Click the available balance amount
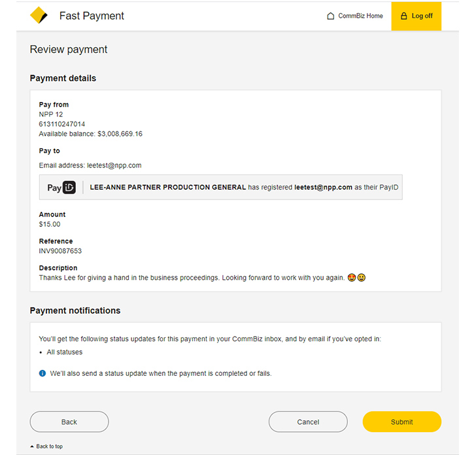This screenshot has height=455, width=476. 120,134
